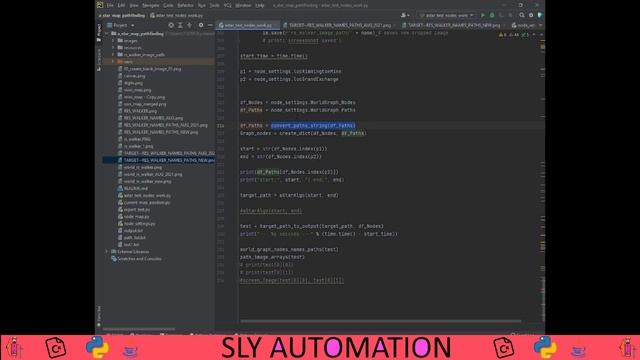
Task: Open the Window menu
Action: (x=243, y=5)
